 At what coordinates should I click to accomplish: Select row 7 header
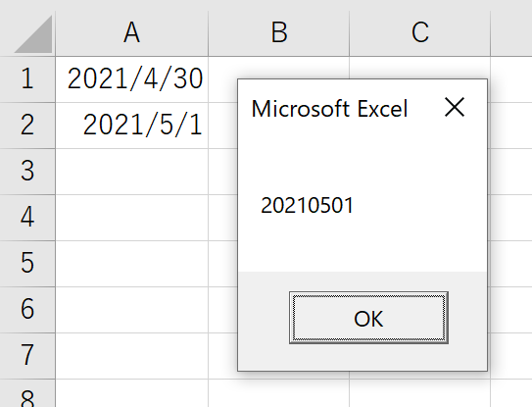pos(27,356)
